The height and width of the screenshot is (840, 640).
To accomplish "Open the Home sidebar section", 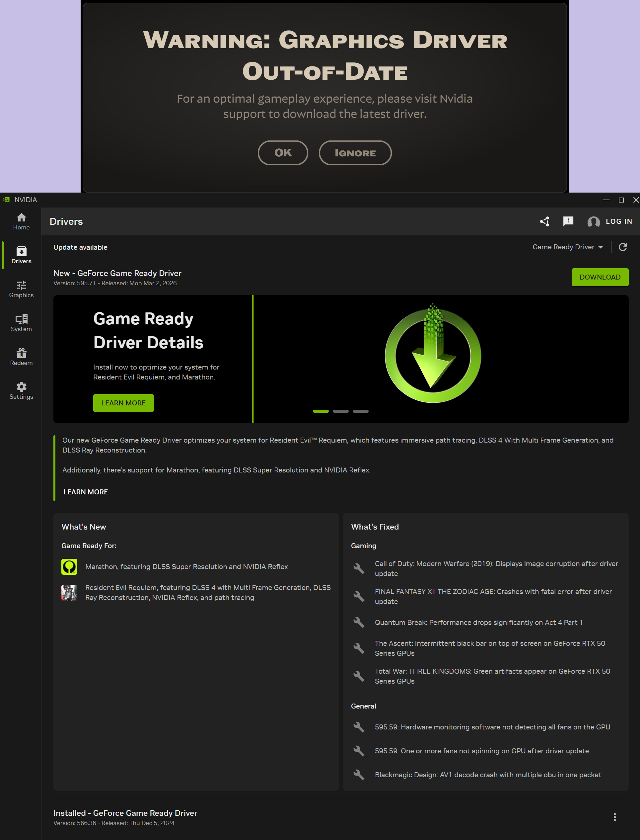I will tap(21, 221).
